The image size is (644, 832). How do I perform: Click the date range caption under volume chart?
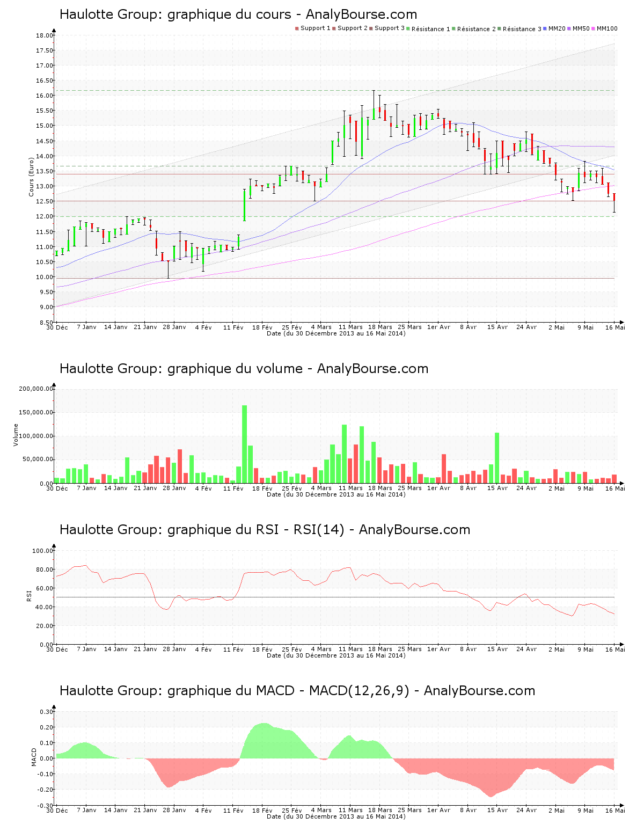[336, 494]
